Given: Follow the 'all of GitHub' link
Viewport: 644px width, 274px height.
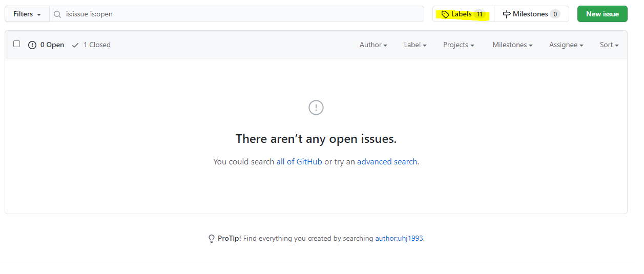Looking at the screenshot, I should pyautogui.click(x=299, y=161).
